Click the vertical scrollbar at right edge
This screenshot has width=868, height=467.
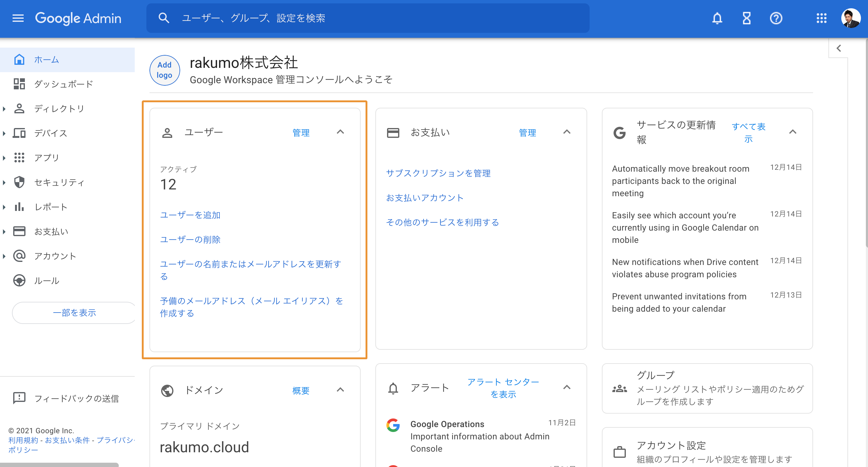(x=866, y=143)
